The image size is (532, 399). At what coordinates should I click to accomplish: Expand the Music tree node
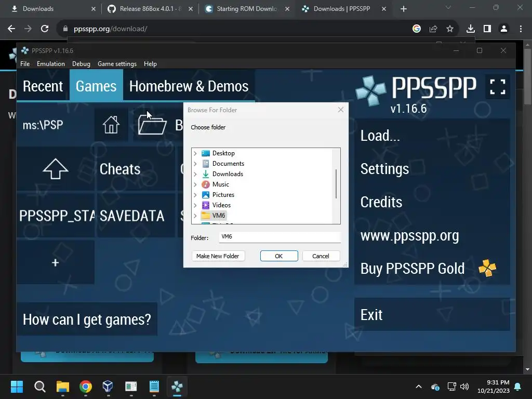click(x=195, y=184)
